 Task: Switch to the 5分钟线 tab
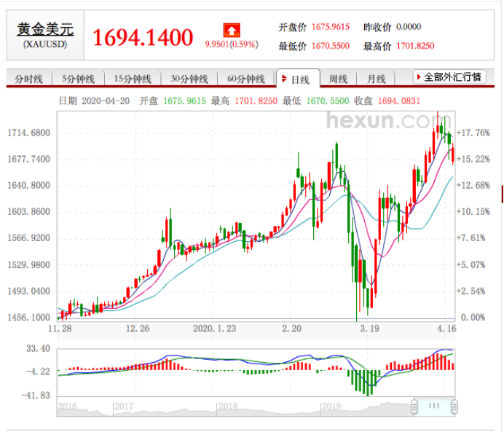(78, 79)
